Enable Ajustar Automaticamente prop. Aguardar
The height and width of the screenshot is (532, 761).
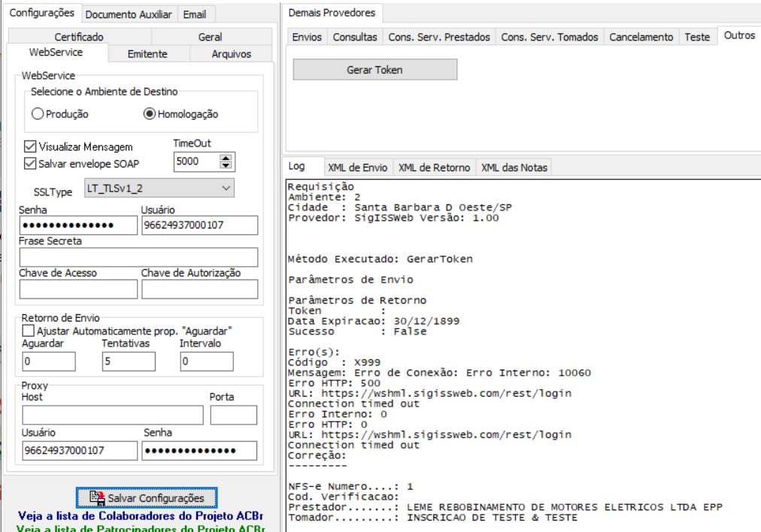pyautogui.click(x=28, y=331)
